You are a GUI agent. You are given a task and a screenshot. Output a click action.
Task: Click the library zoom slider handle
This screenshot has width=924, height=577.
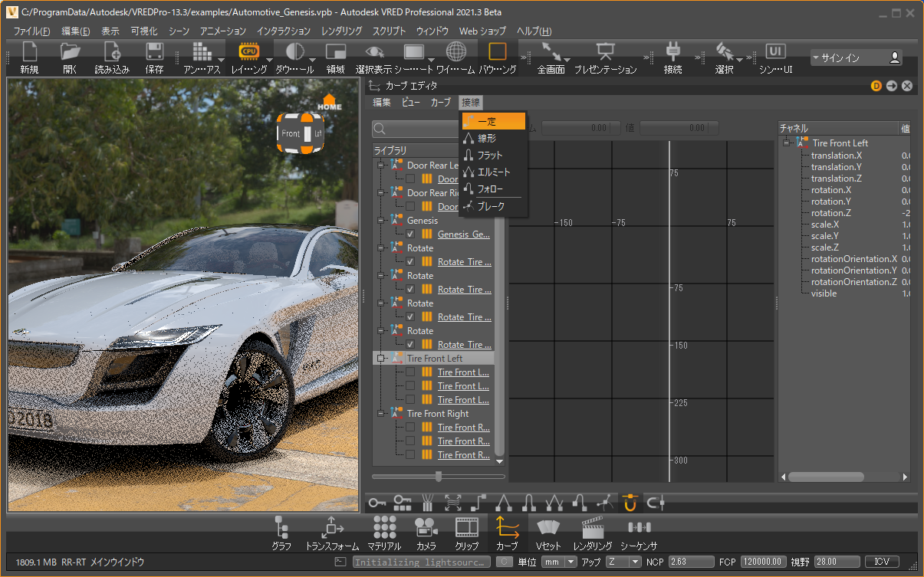(x=438, y=477)
